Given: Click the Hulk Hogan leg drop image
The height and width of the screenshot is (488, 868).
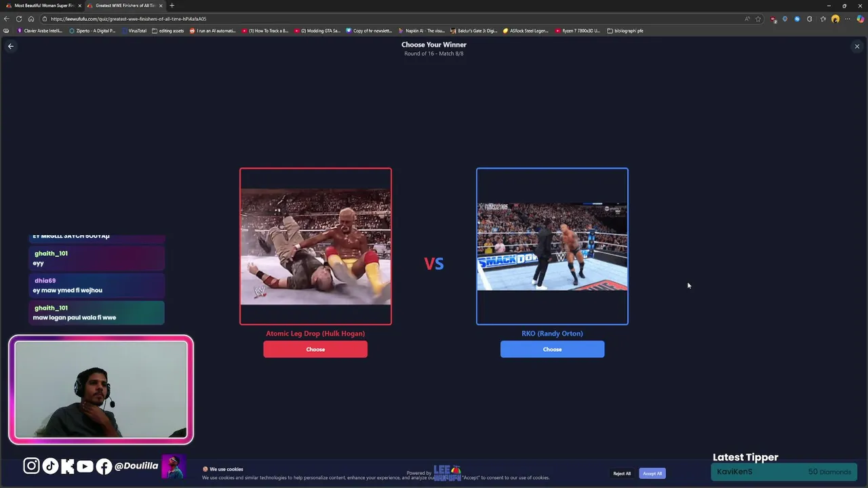Looking at the screenshot, I should (315, 247).
